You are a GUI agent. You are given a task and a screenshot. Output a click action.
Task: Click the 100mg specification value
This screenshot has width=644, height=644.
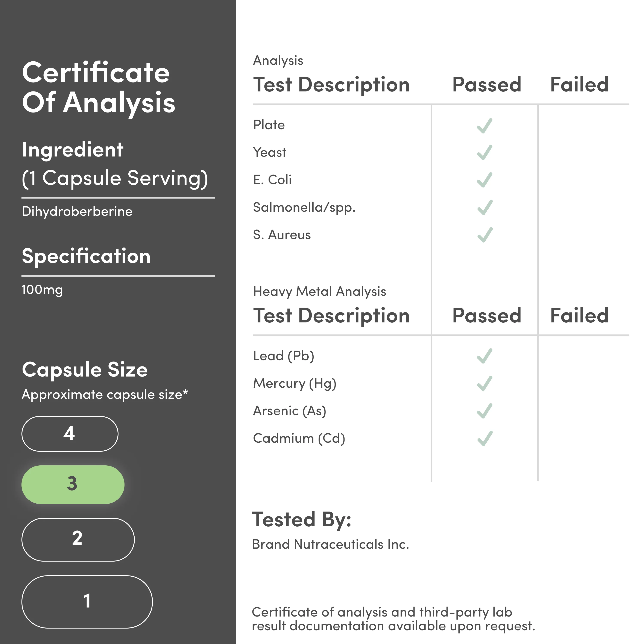(42, 290)
